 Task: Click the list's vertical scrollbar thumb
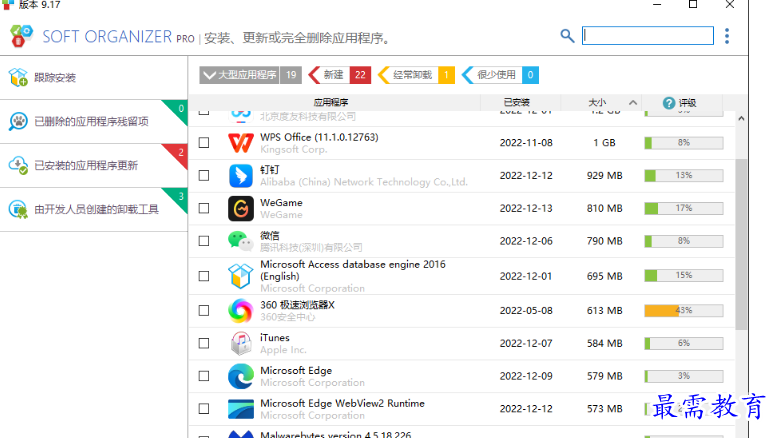point(741,244)
